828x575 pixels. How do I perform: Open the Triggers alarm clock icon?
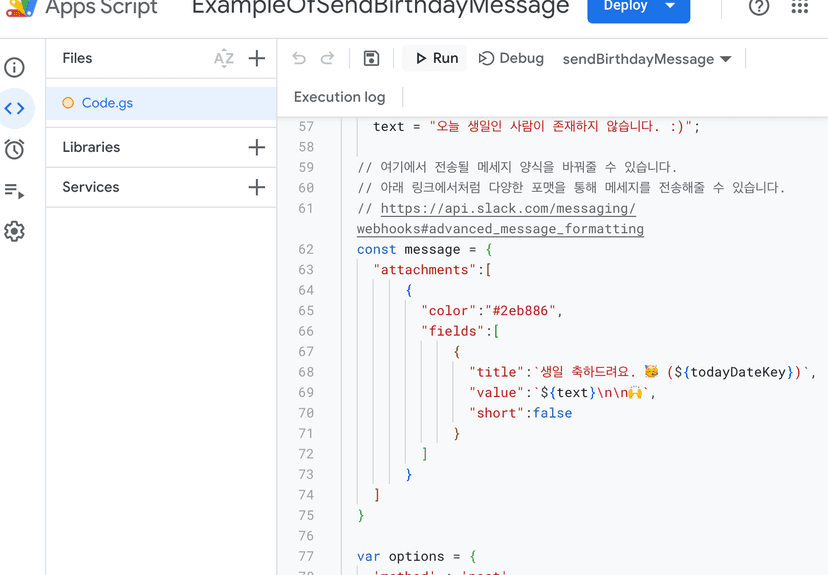coord(14,149)
